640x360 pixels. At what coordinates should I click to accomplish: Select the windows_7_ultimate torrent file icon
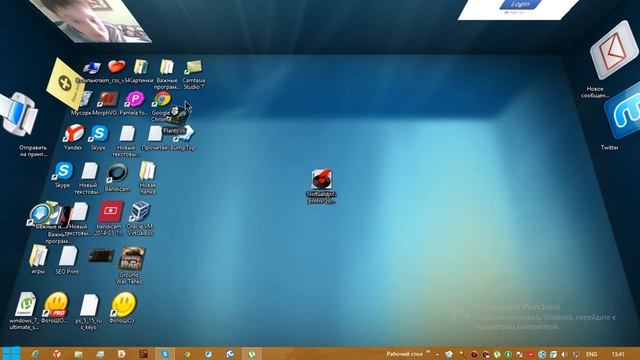(26, 304)
